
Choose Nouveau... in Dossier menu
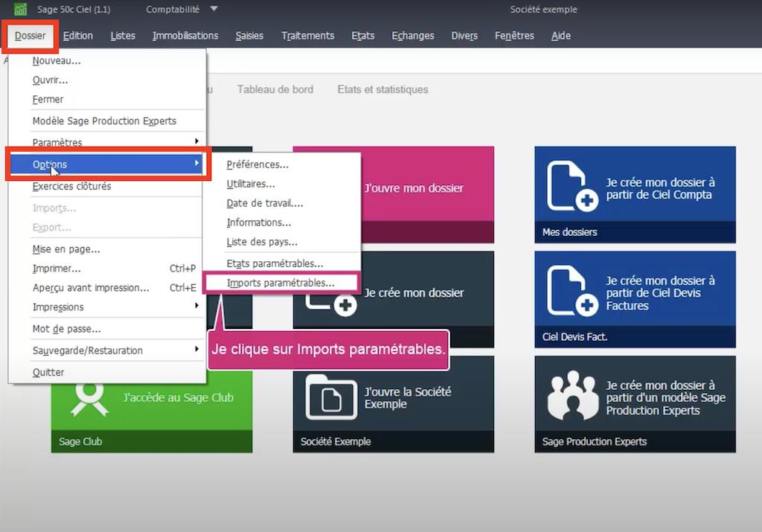[106, 61]
